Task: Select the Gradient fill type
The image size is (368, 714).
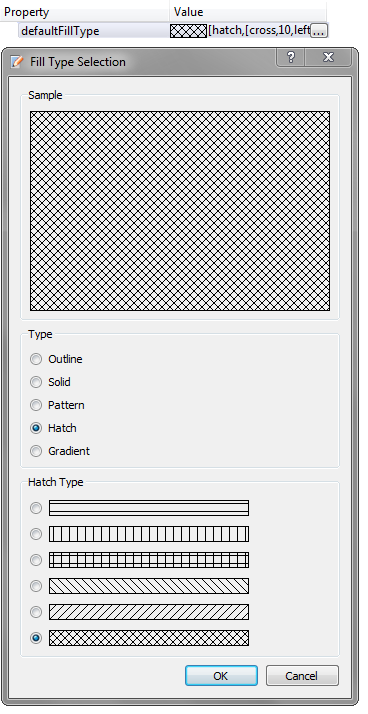Action: pyautogui.click(x=36, y=451)
